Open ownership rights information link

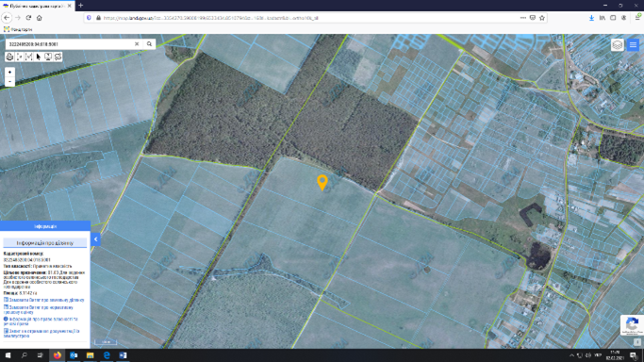pyautogui.click(x=41, y=321)
